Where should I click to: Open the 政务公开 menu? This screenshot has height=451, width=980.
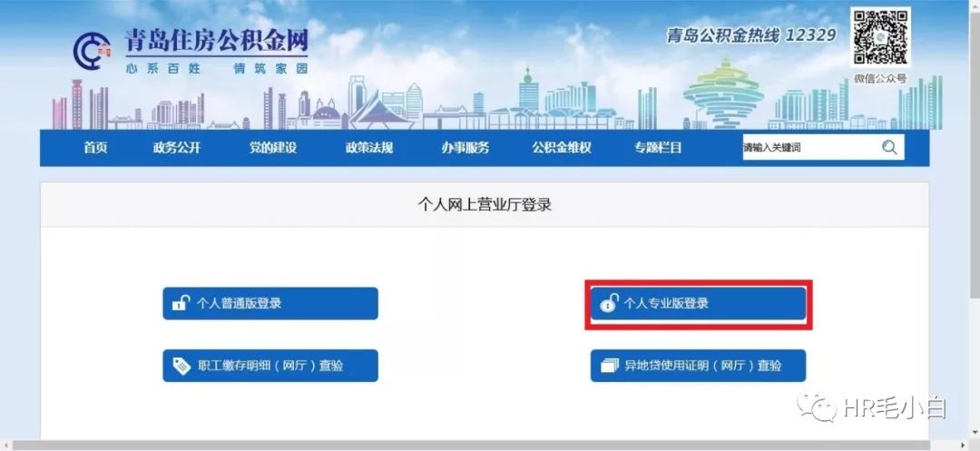coord(177,148)
